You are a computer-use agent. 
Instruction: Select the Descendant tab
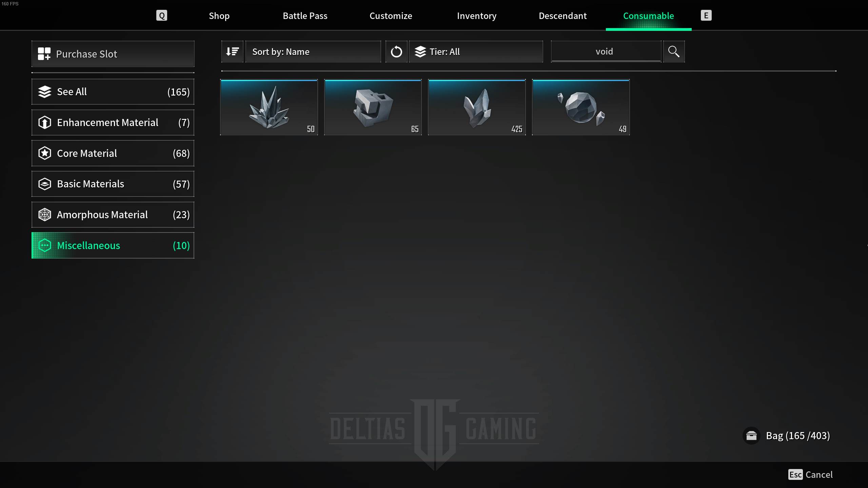[563, 16]
